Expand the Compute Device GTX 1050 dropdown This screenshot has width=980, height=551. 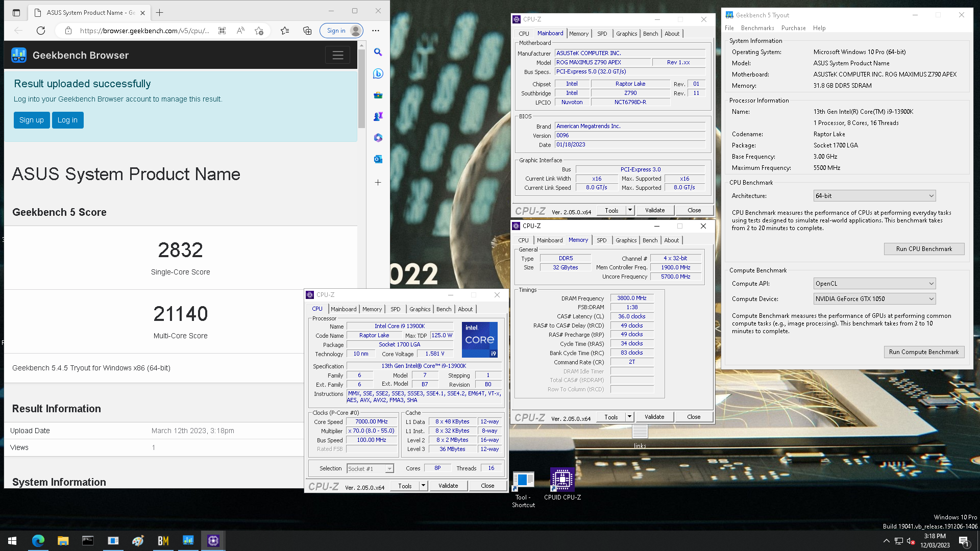click(874, 299)
